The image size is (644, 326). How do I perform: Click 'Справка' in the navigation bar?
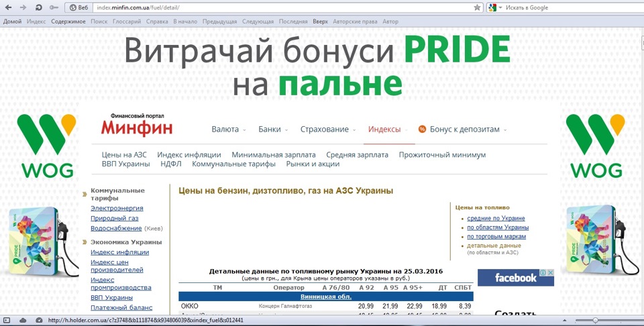157,21
